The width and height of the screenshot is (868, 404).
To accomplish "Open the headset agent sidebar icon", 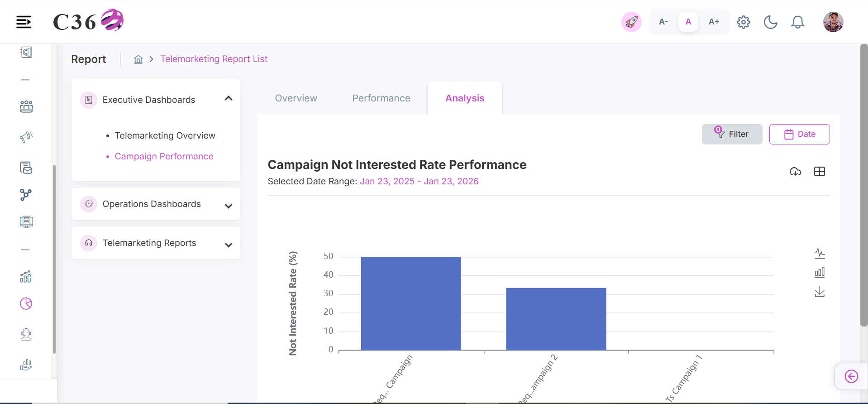I will point(26,334).
